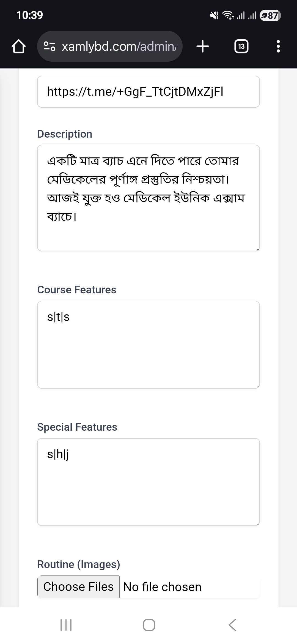Grab the Description textarea resize handle
Viewport: 297px width, 644px height.
pos(258,249)
